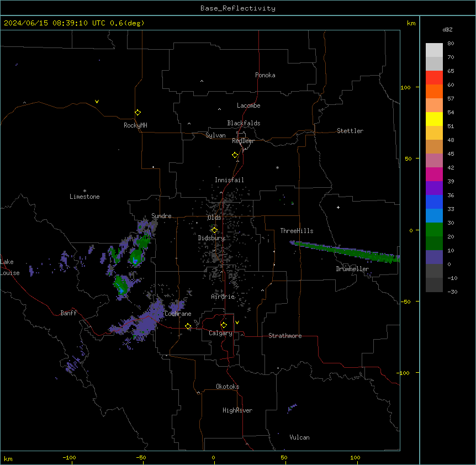This screenshot has width=476, height=465.
Task: Click the Strathmore label
Action: (x=285, y=336)
